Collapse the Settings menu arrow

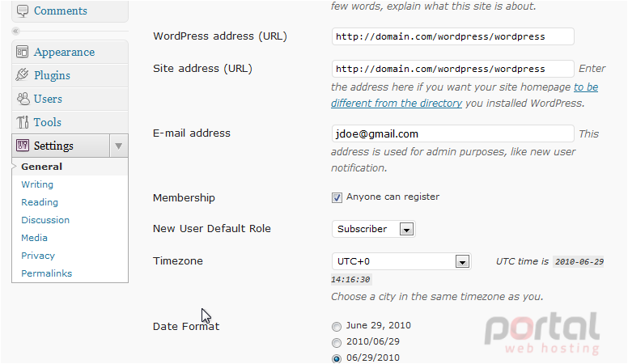[x=118, y=146]
